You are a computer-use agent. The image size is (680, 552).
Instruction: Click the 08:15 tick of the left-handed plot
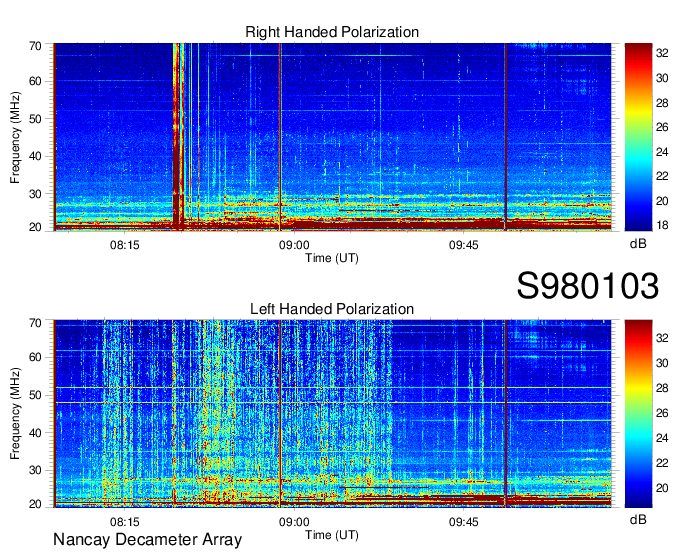[x=124, y=522]
